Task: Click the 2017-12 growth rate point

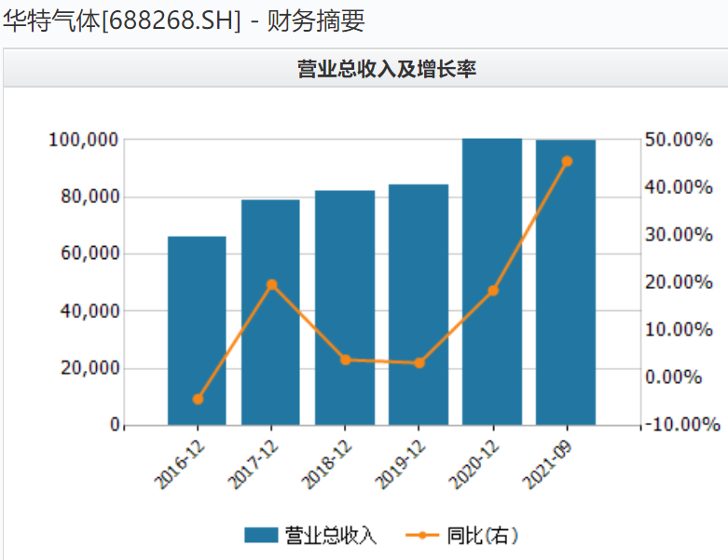Action: pyautogui.click(x=272, y=285)
